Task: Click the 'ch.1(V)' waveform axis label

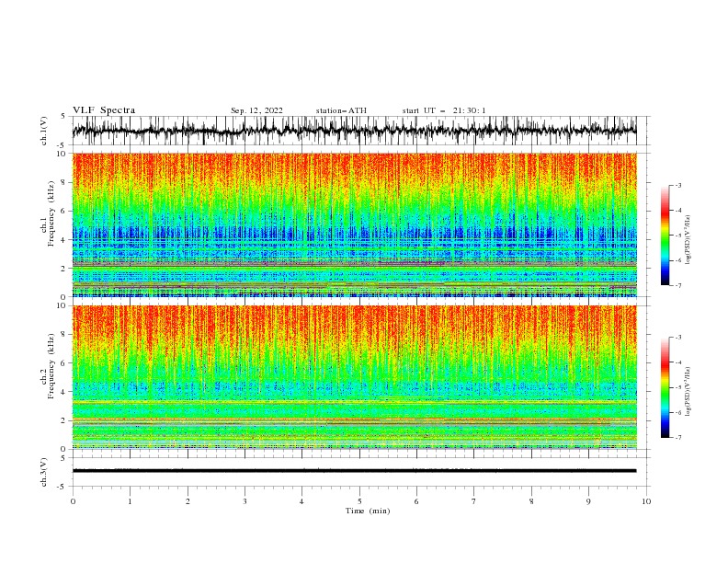Action: 44,131
